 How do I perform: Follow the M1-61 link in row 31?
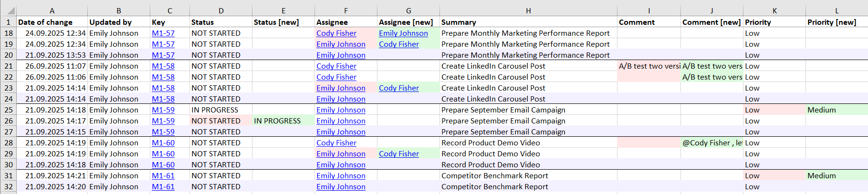(163, 176)
